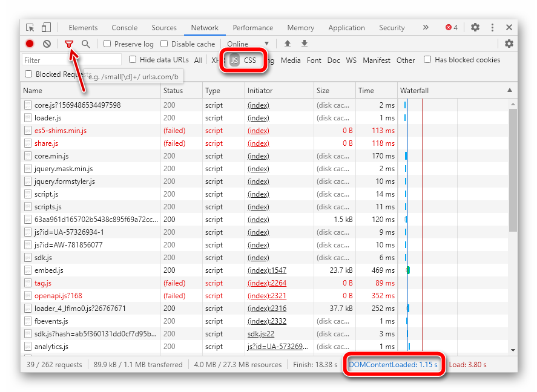Viewport: 537px width, 392px height.
Task: Open initiator link sdk.js:22
Action: coord(260,334)
